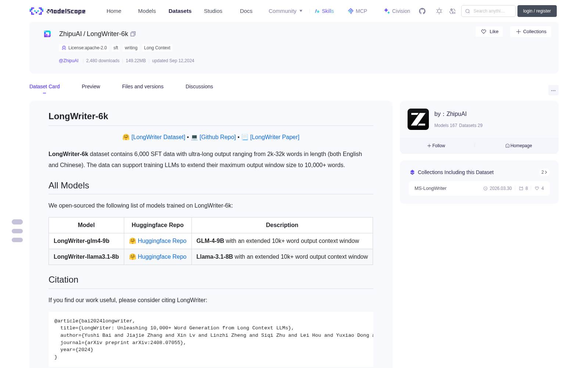This screenshot has width=588, height=368.
Task: Click the Citation heading
Action: 63,280
